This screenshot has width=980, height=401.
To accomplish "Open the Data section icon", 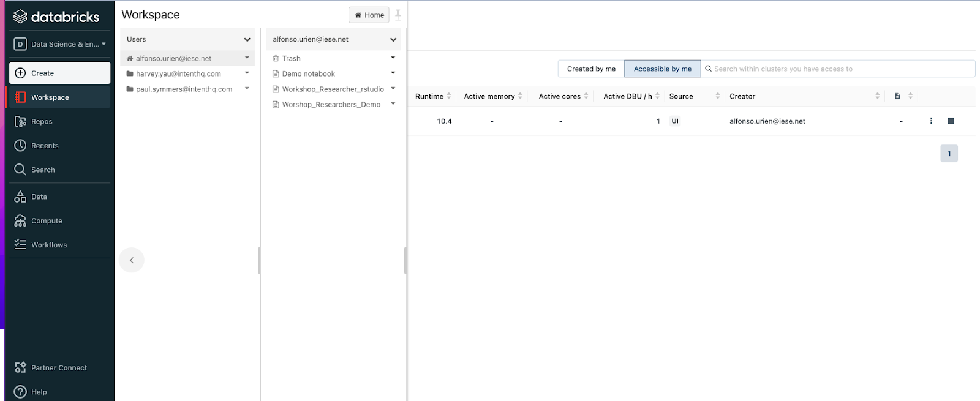I will point(20,197).
